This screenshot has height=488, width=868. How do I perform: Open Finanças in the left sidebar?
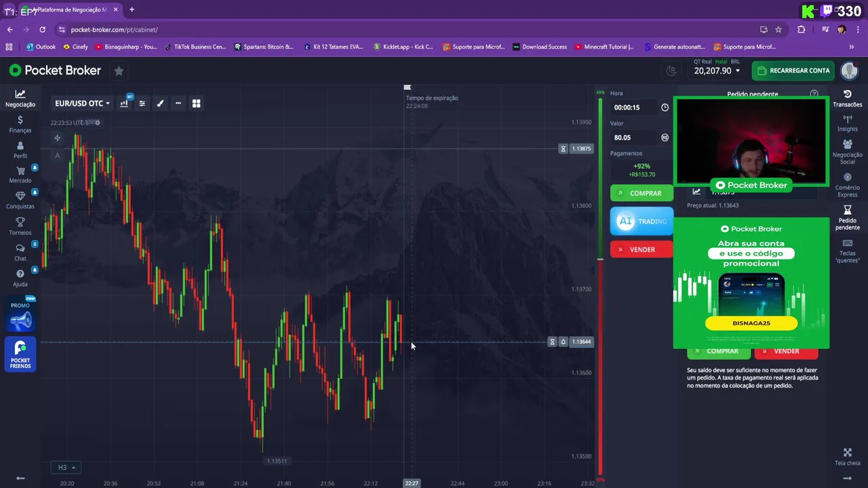click(x=20, y=124)
